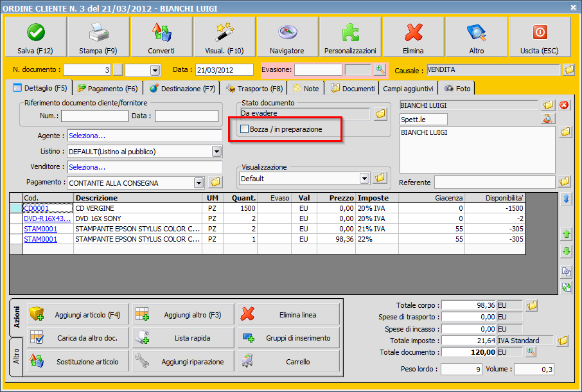This screenshot has width=582, height=392.
Task: Click Seleziona... in the Agente field
Action: click(x=87, y=136)
